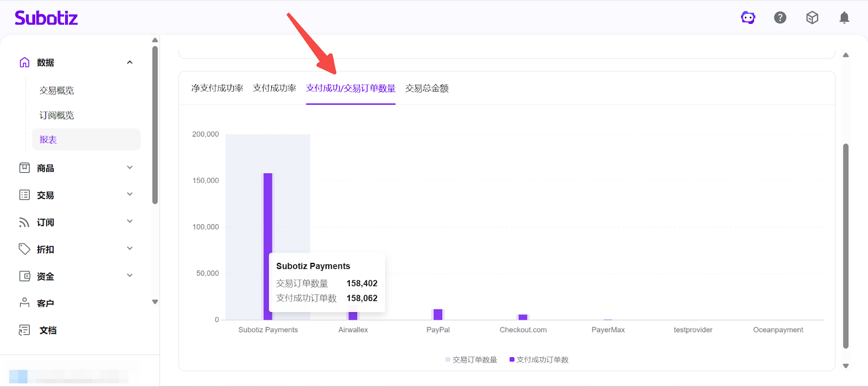Open 交易概览 in the sidebar
The image size is (868, 387).
point(56,91)
